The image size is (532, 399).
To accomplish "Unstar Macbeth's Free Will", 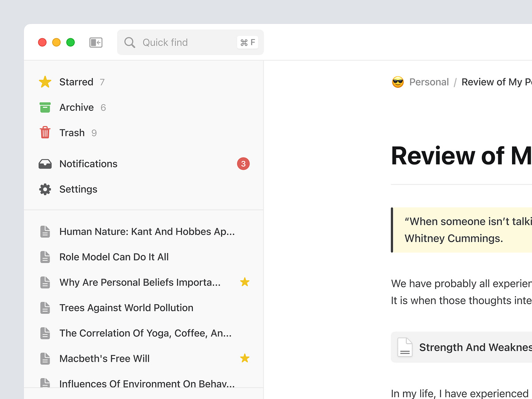I will 245,358.
